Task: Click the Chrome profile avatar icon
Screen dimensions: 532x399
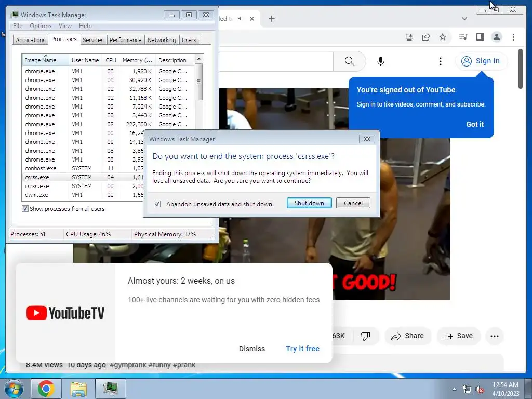Action: [x=496, y=37]
